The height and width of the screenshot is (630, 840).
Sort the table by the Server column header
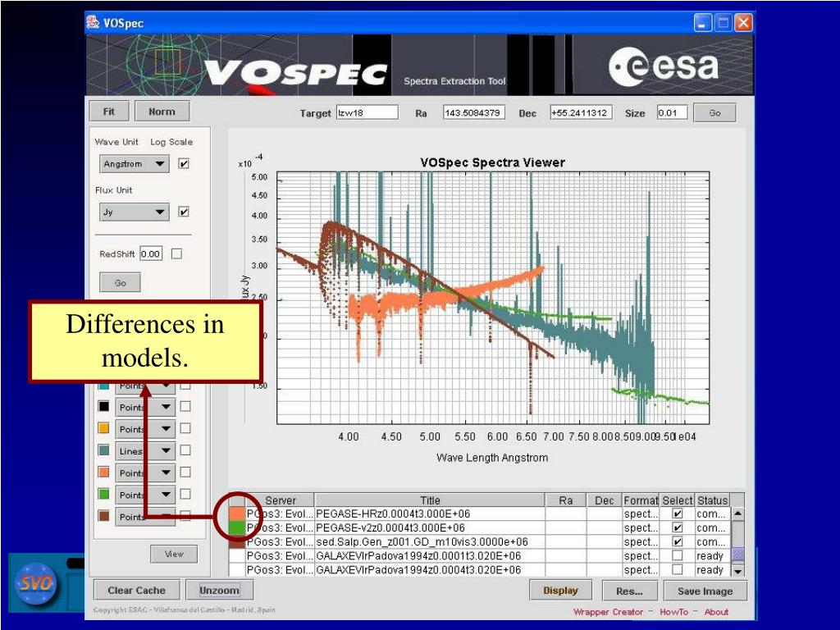coord(280,500)
